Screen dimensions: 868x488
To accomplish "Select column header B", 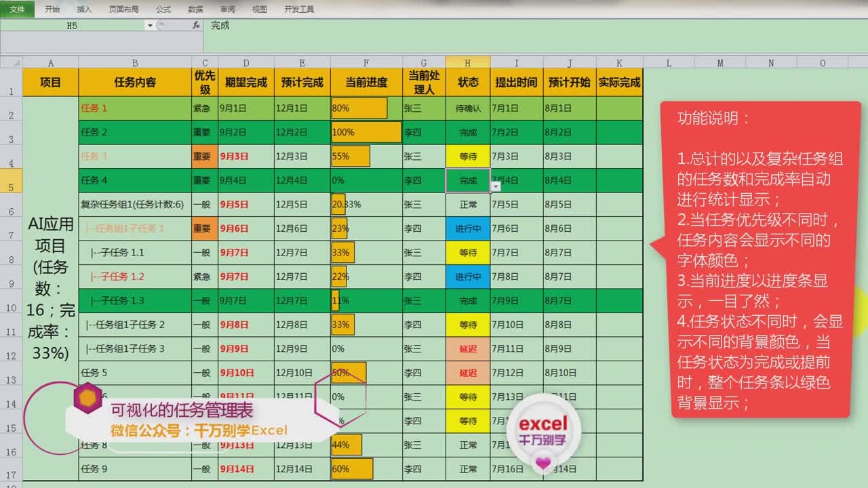I will [135, 62].
